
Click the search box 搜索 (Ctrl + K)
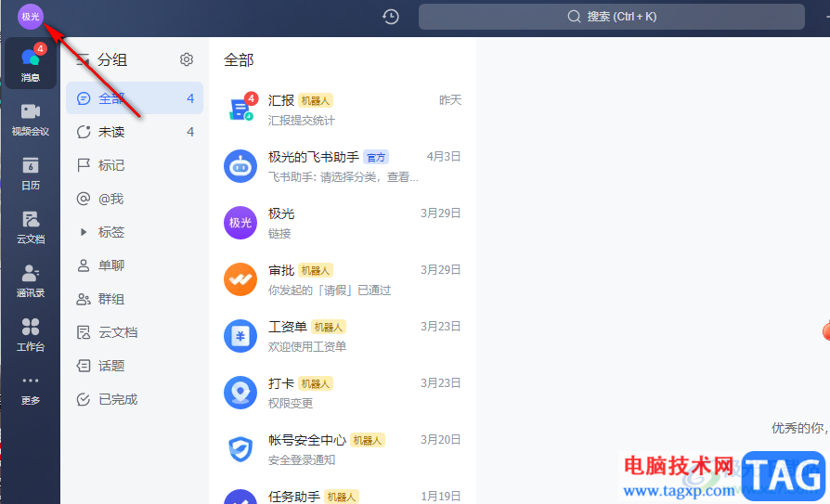(612, 17)
